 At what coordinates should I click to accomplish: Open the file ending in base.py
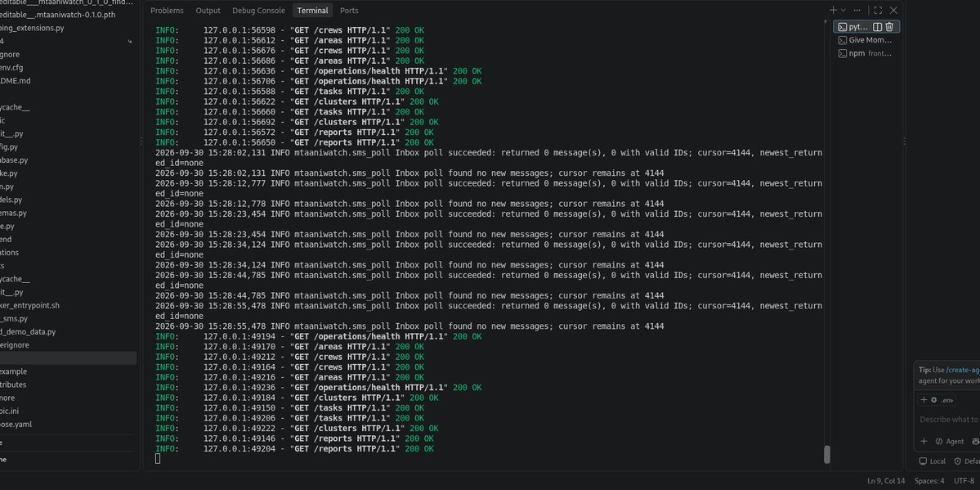coord(68,160)
